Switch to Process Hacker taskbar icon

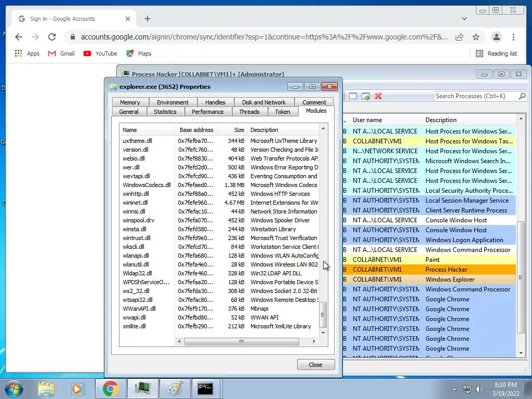click(x=142, y=389)
